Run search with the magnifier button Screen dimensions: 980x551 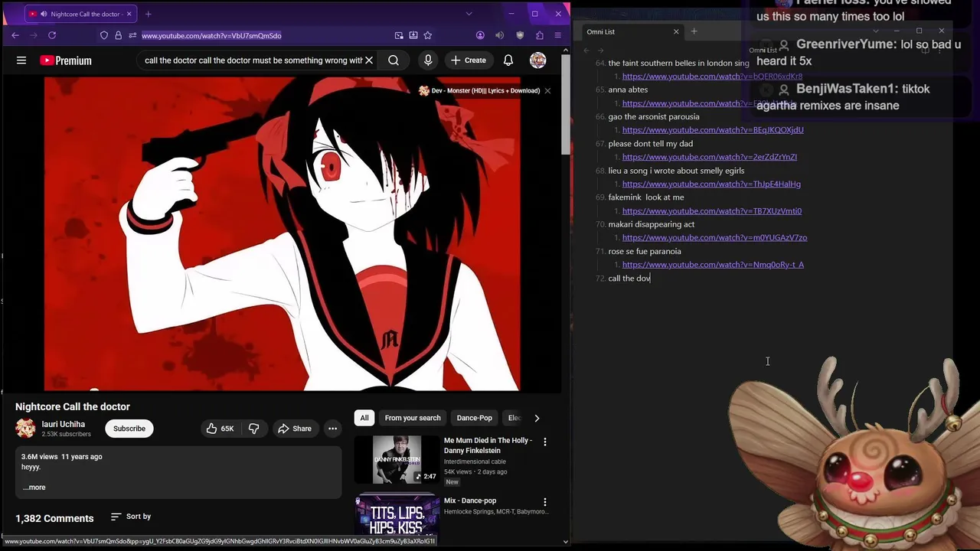tap(394, 60)
